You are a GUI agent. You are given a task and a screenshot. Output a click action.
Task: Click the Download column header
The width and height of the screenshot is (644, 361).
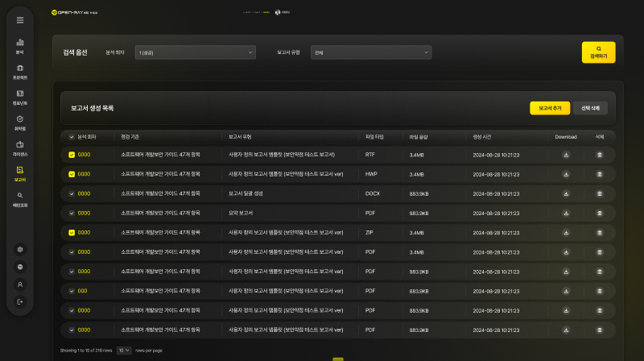tap(566, 137)
